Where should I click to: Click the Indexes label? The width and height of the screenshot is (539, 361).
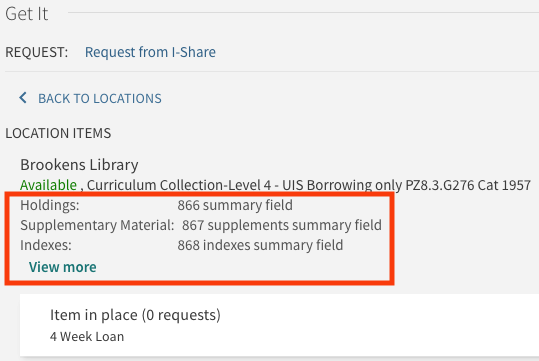[46, 245]
